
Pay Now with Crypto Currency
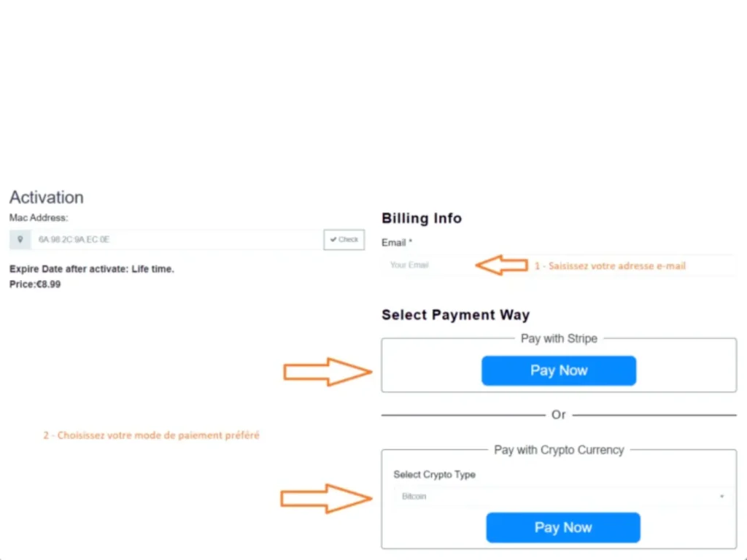tap(563, 528)
